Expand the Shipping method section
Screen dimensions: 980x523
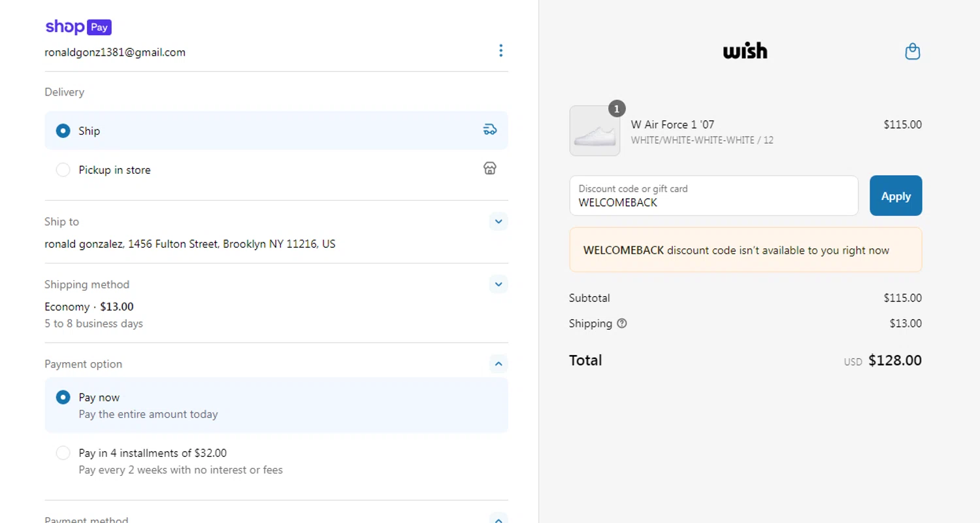[x=498, y=284]
